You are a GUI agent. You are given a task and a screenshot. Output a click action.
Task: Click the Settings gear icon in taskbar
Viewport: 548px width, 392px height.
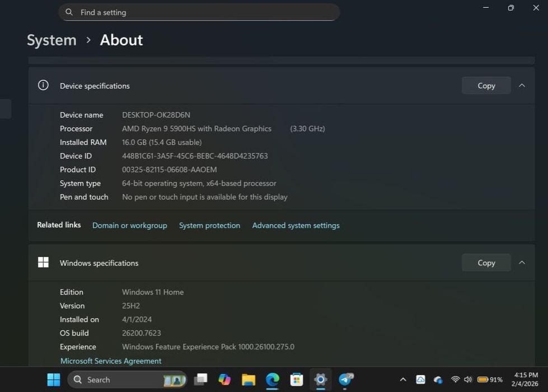tap(321, 380)
